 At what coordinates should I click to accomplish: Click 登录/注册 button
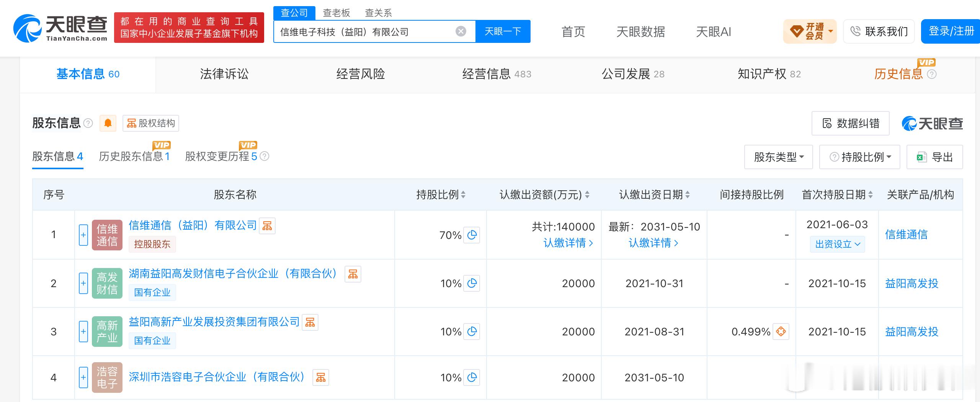(x=951, y=31)
